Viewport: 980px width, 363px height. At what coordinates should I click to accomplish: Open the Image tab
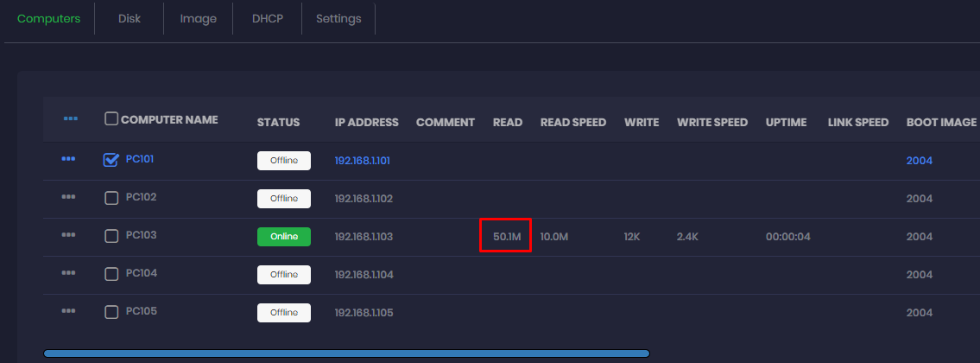pyautogui.click(x=198, y=19)
